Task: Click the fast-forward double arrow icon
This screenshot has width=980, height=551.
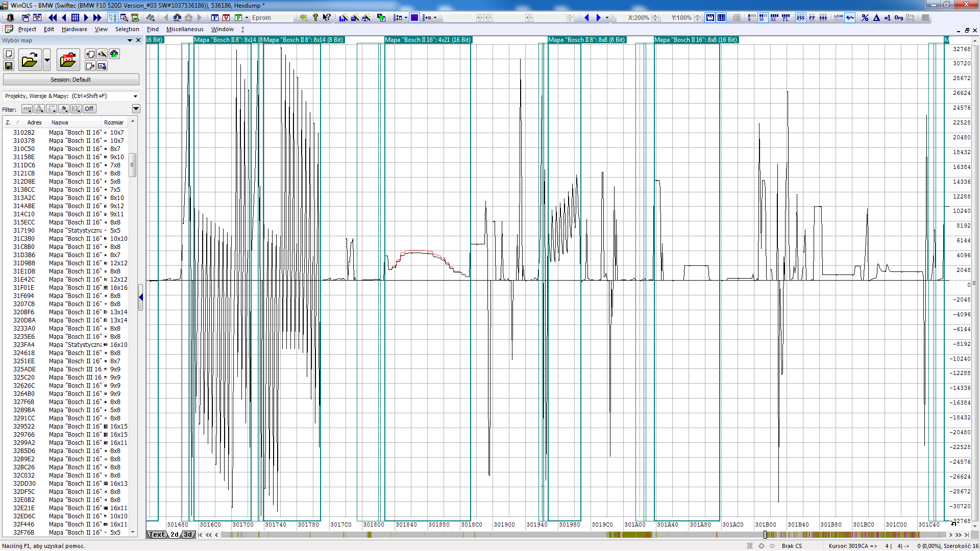Action: coord(97,17)
